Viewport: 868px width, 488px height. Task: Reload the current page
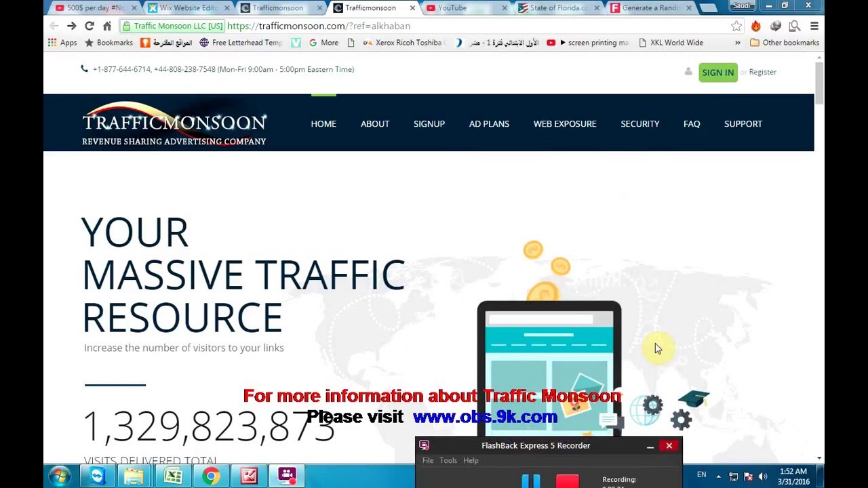pyautogui.click(x=89, y=26)
